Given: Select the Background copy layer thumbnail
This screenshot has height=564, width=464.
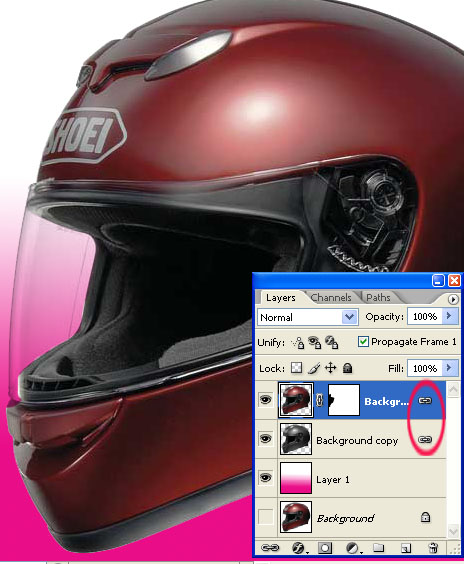Looking at the screenshot, I should pos(296,439).
